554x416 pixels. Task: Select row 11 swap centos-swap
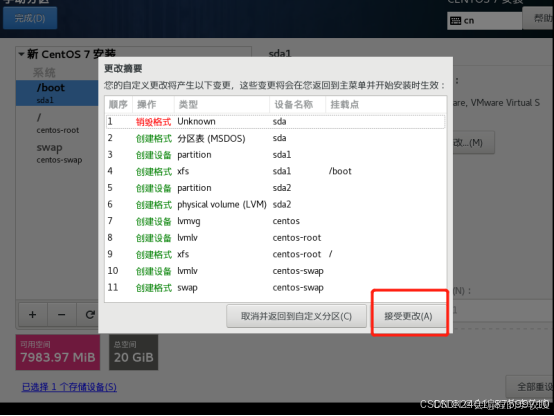pos(275,288)
